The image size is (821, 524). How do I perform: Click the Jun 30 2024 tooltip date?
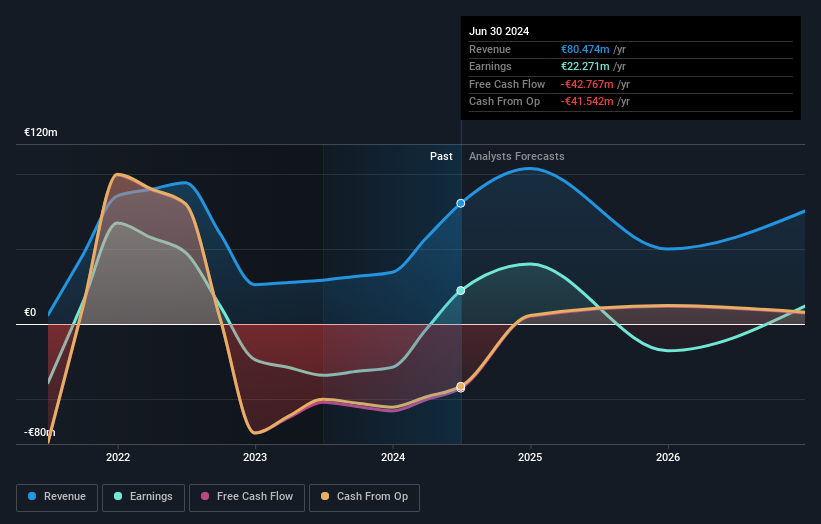coord(499,31)
